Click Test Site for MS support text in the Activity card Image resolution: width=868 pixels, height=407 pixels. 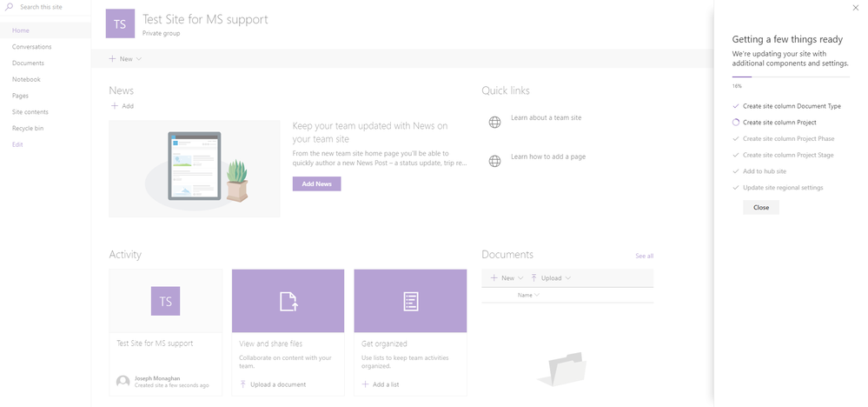click(x=155, y=344)
